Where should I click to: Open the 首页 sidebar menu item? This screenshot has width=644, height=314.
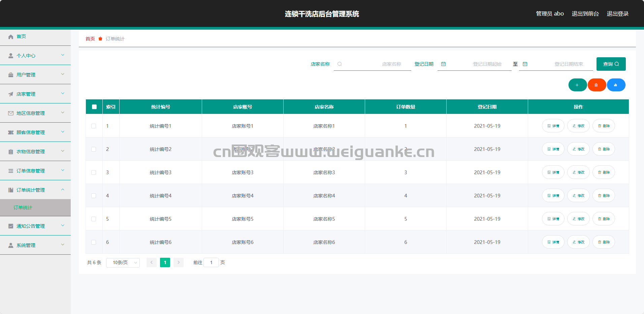click(35, 36)
